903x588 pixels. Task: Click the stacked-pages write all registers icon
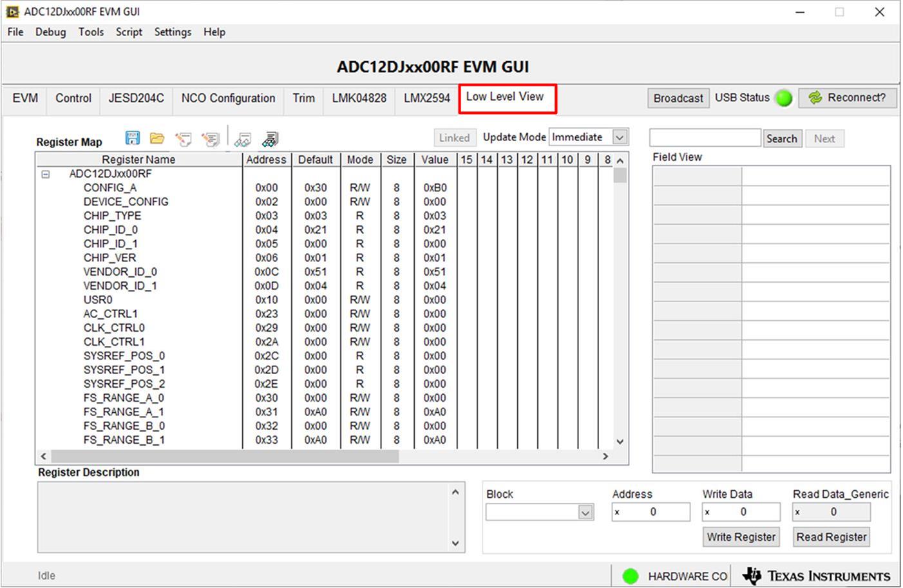[x=210, y=138]
